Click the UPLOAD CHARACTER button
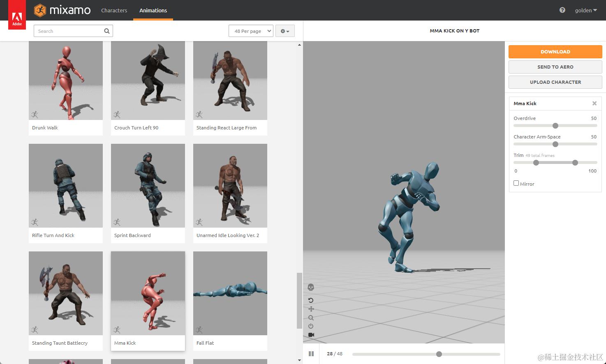Viewport: 606px width, 364px height. tap(555, 82)
